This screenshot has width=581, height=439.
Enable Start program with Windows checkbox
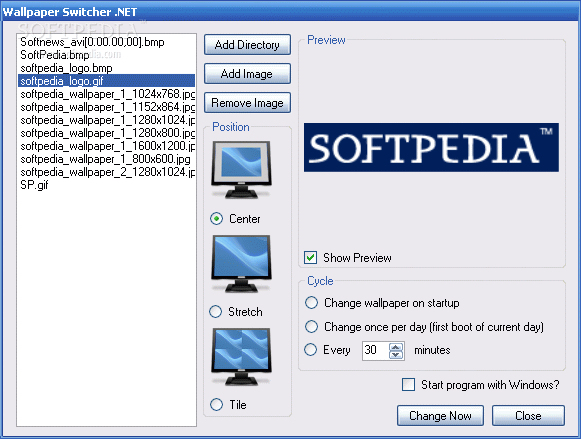(x=408, y=385)
